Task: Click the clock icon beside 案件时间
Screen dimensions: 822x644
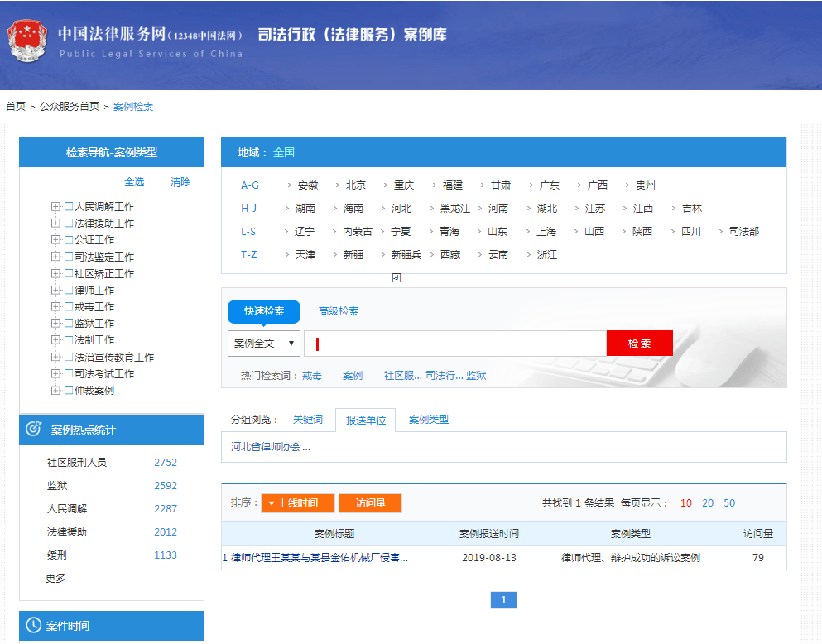Action: (32, 626)
